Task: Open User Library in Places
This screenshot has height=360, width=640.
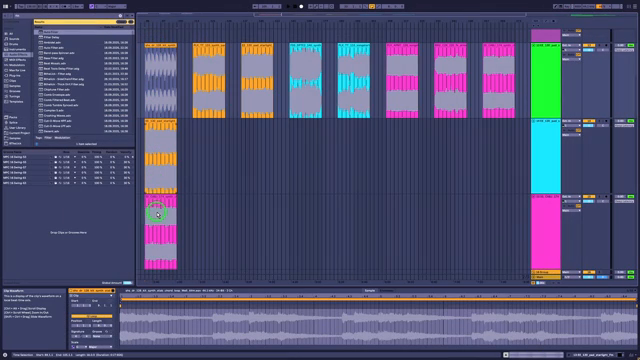Action: point(17,128)
